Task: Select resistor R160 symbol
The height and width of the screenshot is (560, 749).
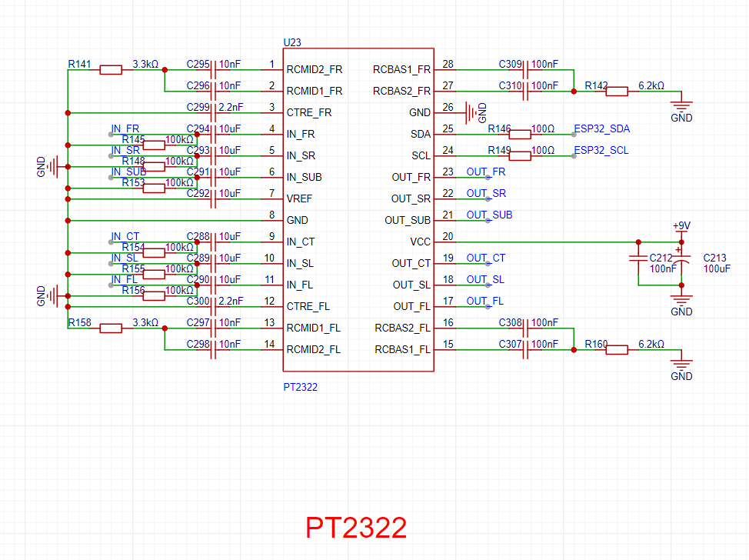Action: 617,350
